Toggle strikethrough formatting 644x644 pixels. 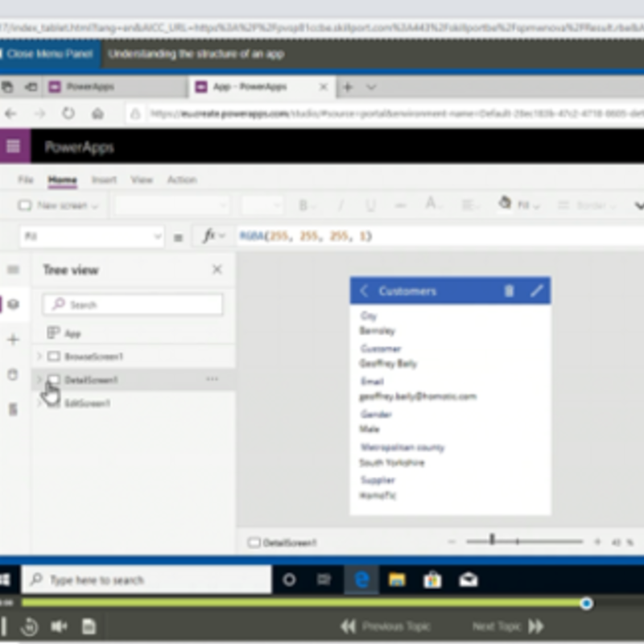point(400,205)
